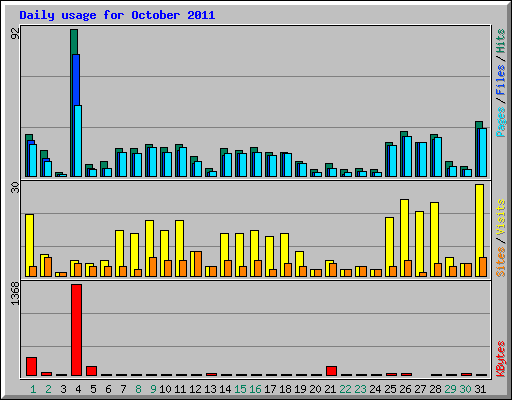Select day label '30' on the x-axis
The height and width of the screenshot is (400, 512).
click(465, 389)
